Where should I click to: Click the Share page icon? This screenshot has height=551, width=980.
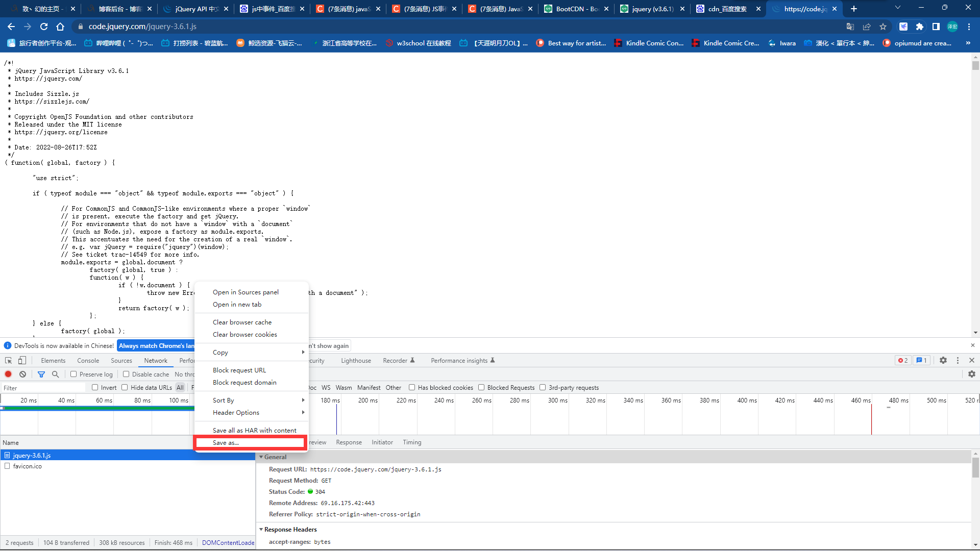[x=867, y=27]
